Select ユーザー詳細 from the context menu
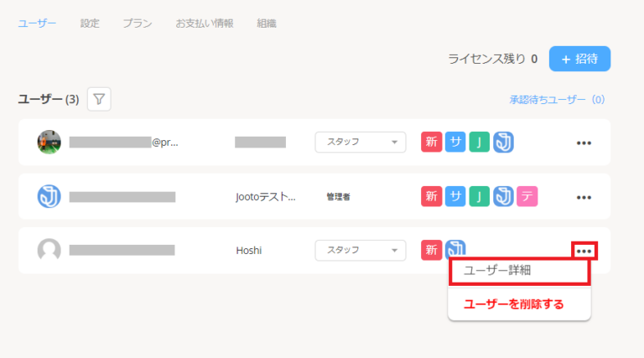The image size is (644, 358). 520,271
